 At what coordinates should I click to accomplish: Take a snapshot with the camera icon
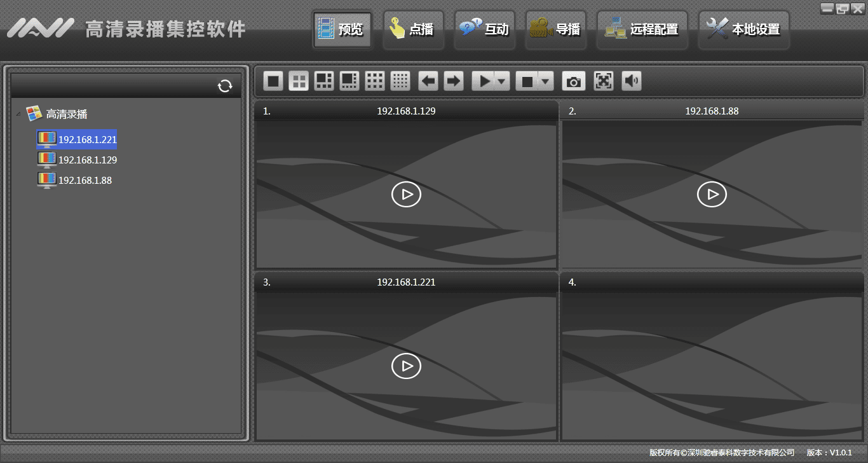(x=574, y=81)
